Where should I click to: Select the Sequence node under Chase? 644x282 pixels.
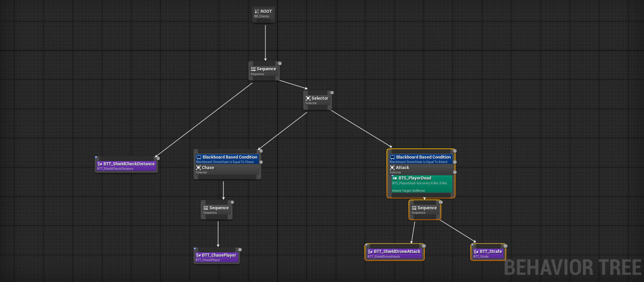click(216, 210)
